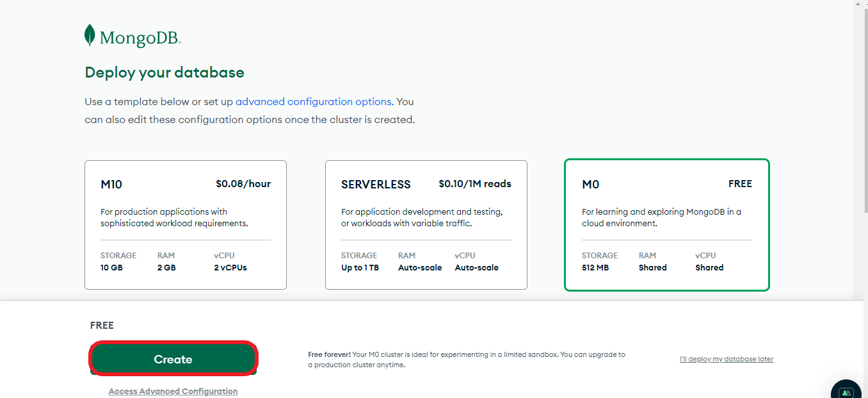Image resolution: width=868 pixels, height=398 pixels.
Task: Select the M0 free template card
Action: pos(667,225)
